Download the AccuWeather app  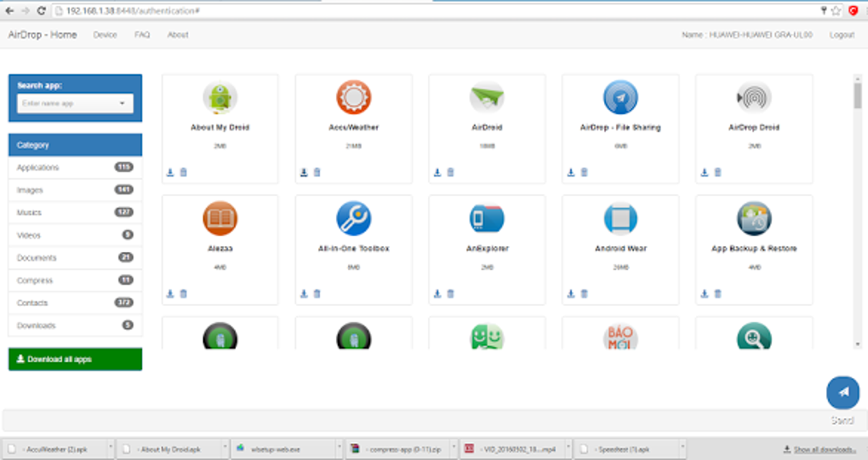304,172
